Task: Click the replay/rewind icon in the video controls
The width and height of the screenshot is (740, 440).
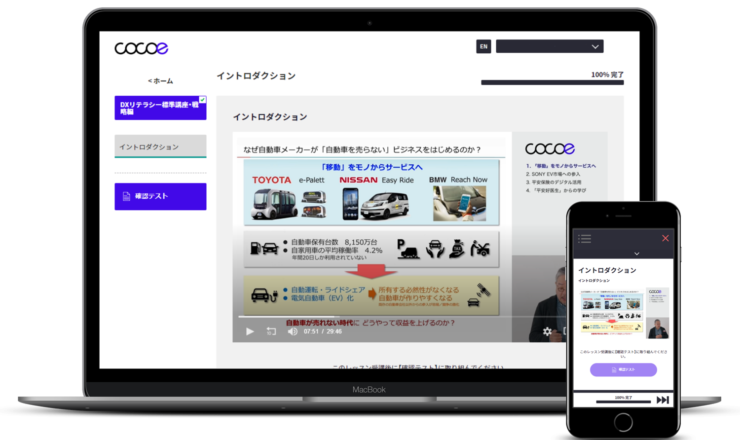Action: click(x=271, y=331)
